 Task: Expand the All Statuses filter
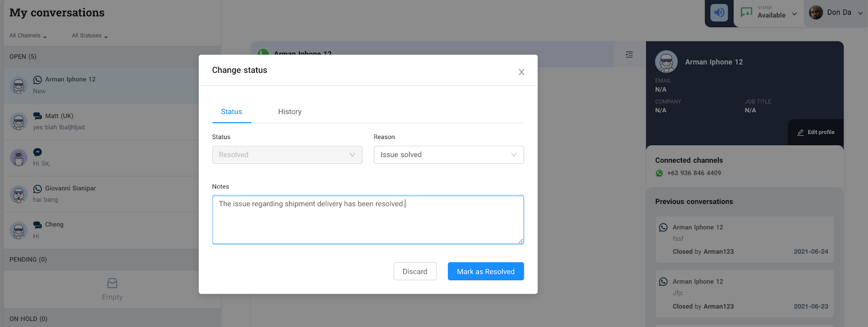click(90, 36)
